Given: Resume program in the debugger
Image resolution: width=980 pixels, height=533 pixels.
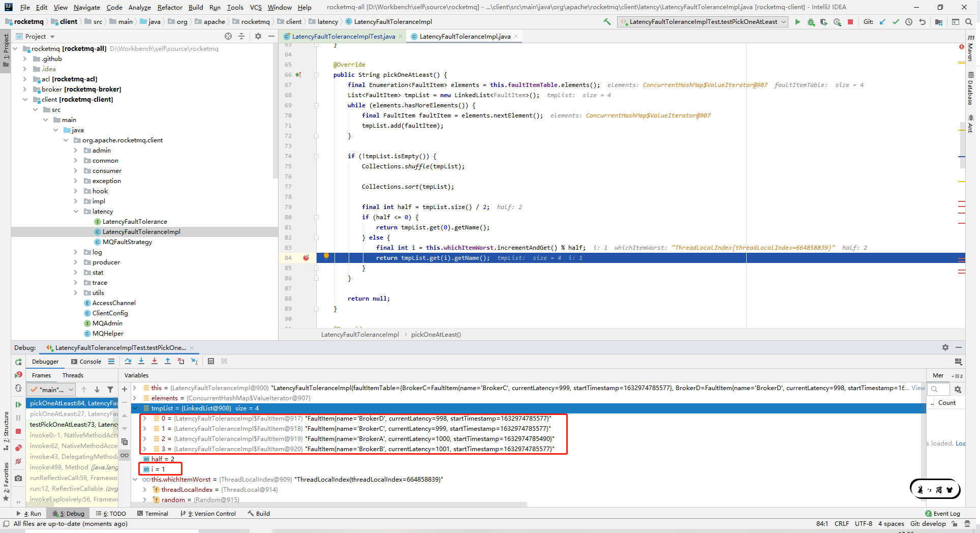Looking at the screenshot, I should tap(18, 404).
